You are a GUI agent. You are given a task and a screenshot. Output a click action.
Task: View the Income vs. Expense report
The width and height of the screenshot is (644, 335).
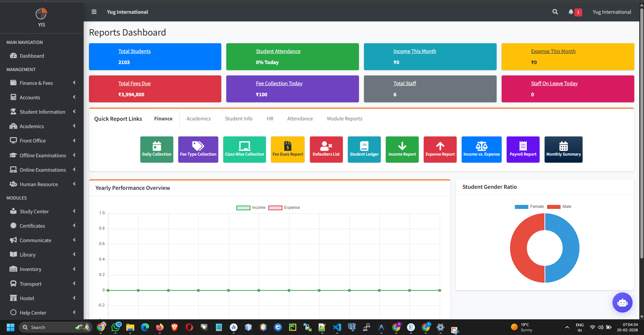(x=481, y=149)
